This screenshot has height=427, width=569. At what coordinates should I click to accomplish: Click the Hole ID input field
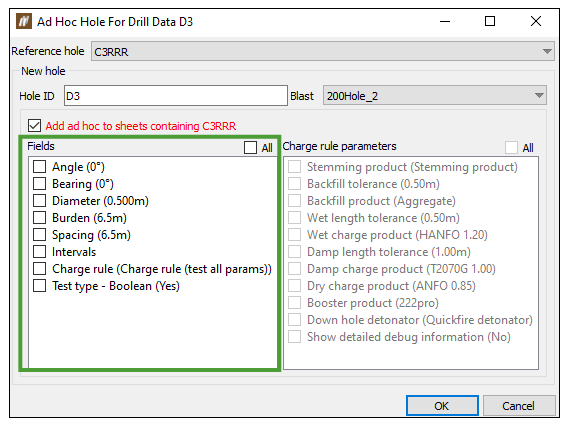tap(176, 96)
